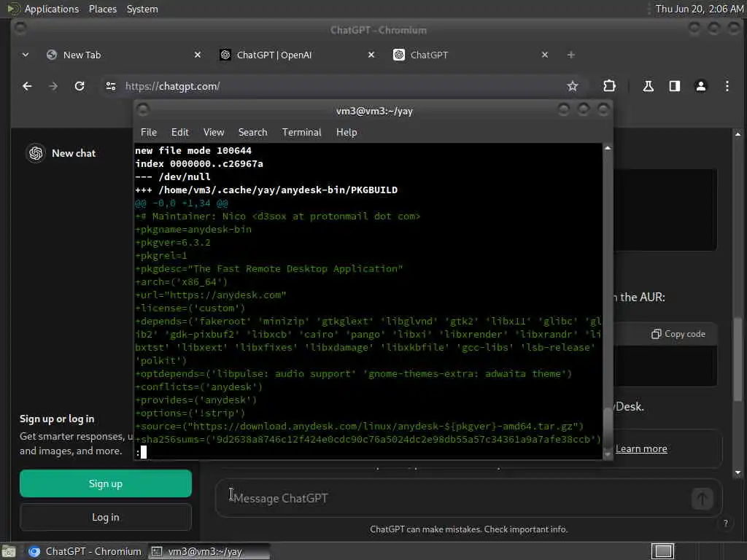Open terminal File menu
Image resolution: width=747 pixels, height=560 pixels.
[149, 133]
